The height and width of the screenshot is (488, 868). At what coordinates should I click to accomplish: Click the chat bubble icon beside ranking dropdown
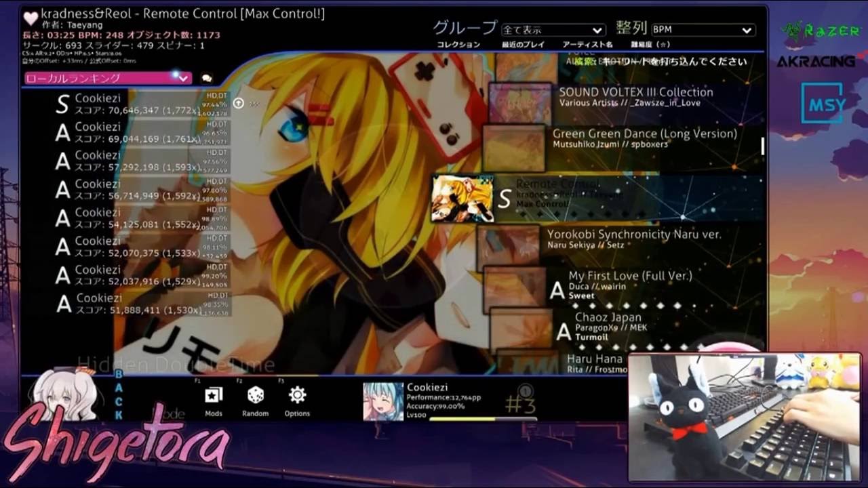click(207, 79)
